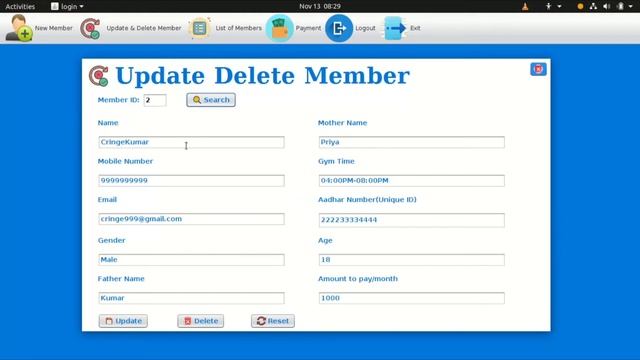The height and width of the screenshot is (360, 640).
Task: Open the login application menu
Action: point(67,6)
